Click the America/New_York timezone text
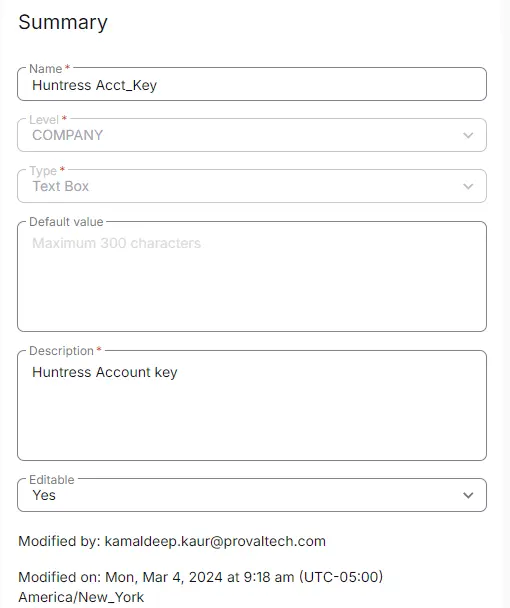Image resolution: width=510 pixels, height=608 pixels. coord(81,597)
